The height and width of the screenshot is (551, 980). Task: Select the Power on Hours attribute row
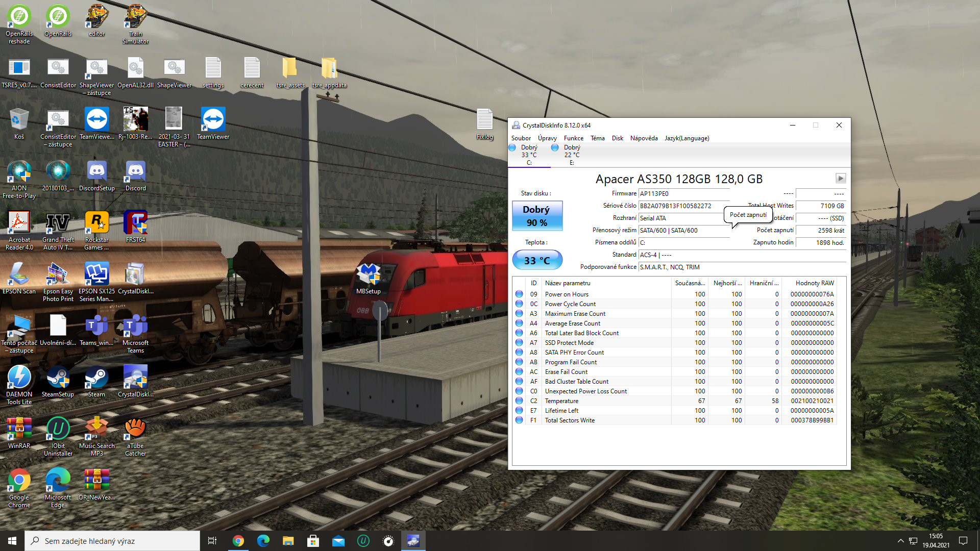tap(567, 294)
